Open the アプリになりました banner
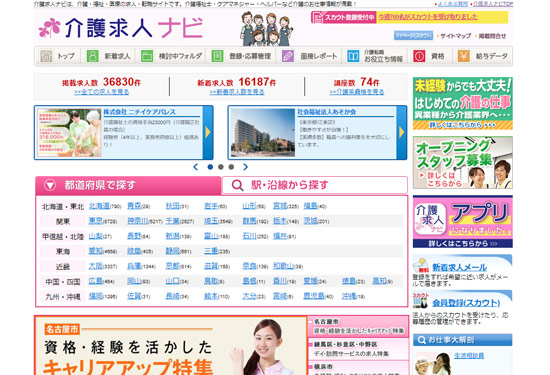 463,222
